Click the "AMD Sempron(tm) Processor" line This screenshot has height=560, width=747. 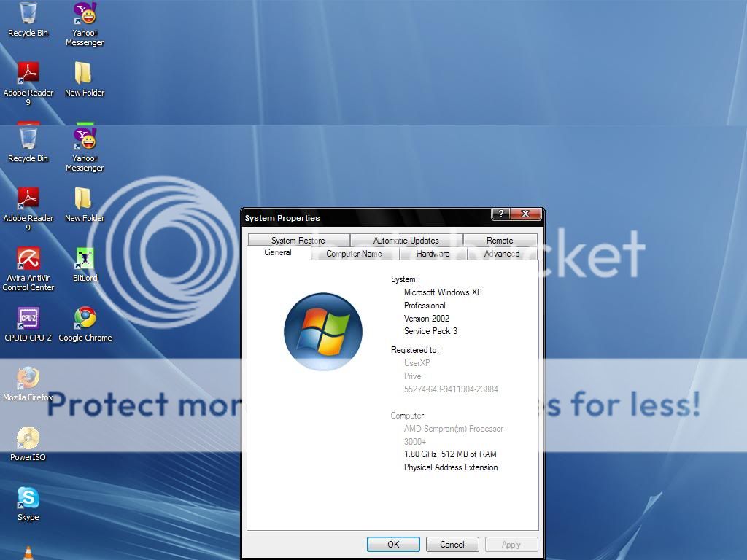[454, 429]
